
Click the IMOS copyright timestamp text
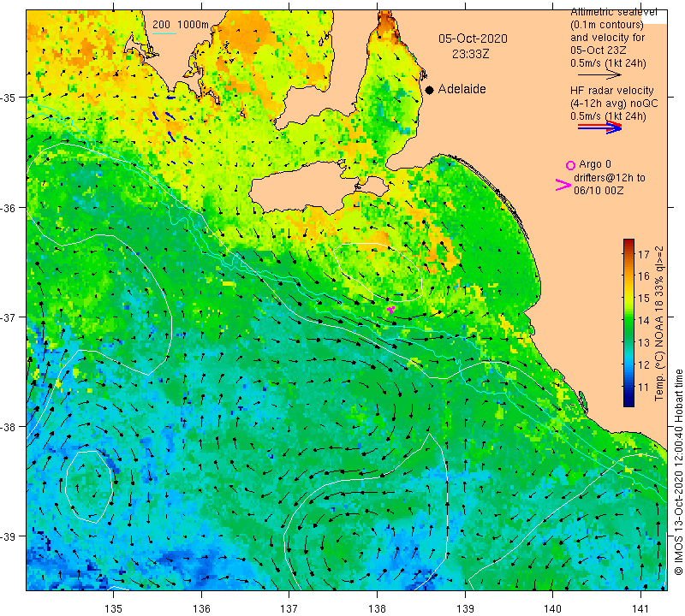[x=678, y=472]
